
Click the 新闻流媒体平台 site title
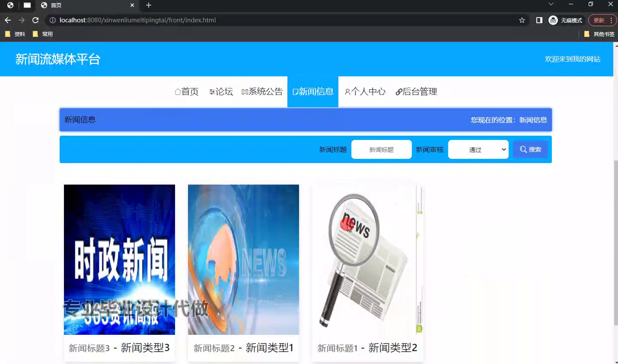58,59
